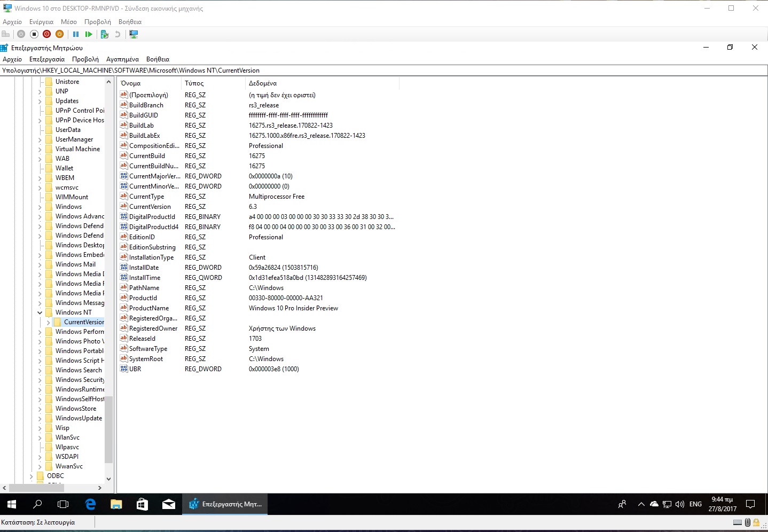Open the Μέσο menu
768x532 pixels.
(x=69, y=22)
